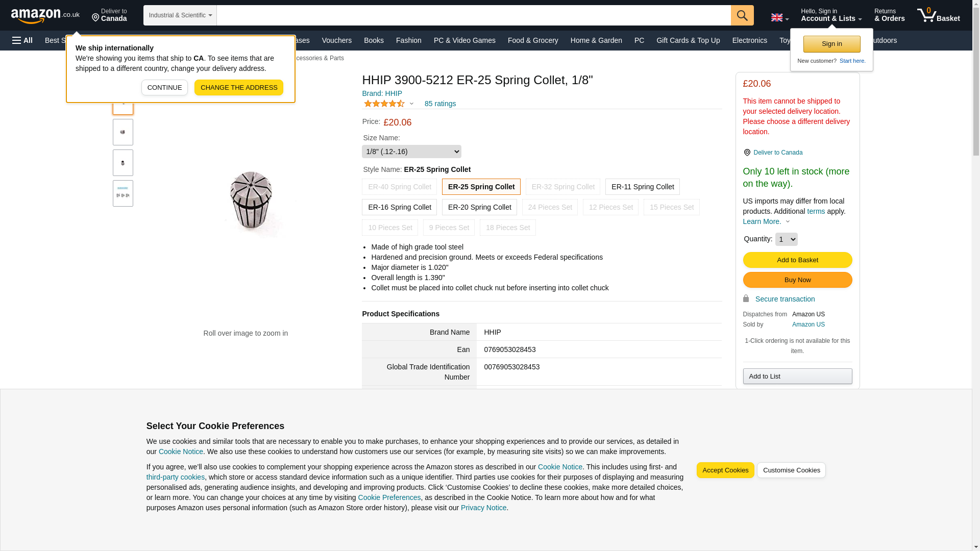The image size is (980, 551).
Task: Select the second product thumbnail image
Action: pyautogui.click(x=123, y=132)
